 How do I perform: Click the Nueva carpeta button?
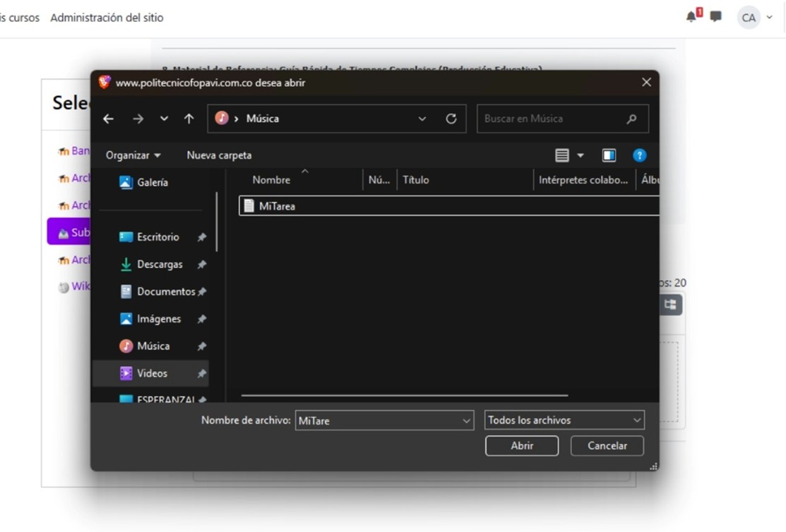tap(219, 155)
